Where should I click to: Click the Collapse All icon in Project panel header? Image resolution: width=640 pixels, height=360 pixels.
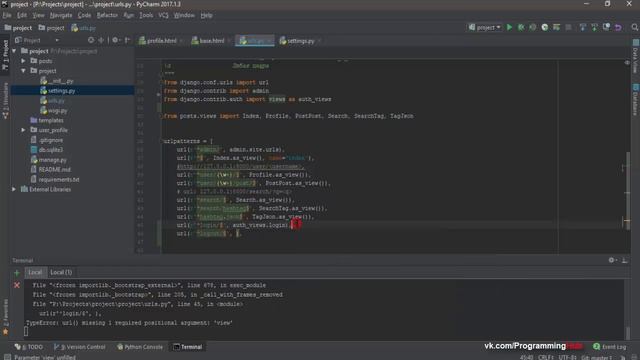101,40
